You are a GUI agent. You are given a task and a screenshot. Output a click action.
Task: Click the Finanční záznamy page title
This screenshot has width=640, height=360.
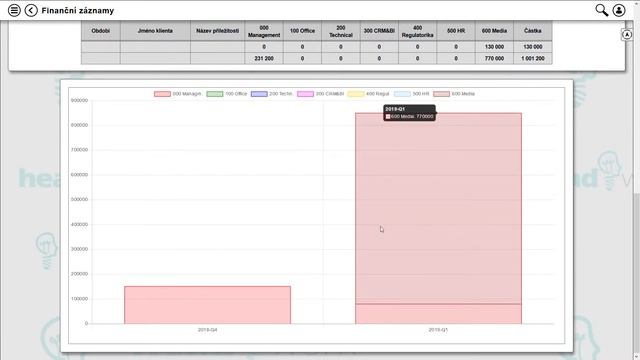tap(78, 11)
